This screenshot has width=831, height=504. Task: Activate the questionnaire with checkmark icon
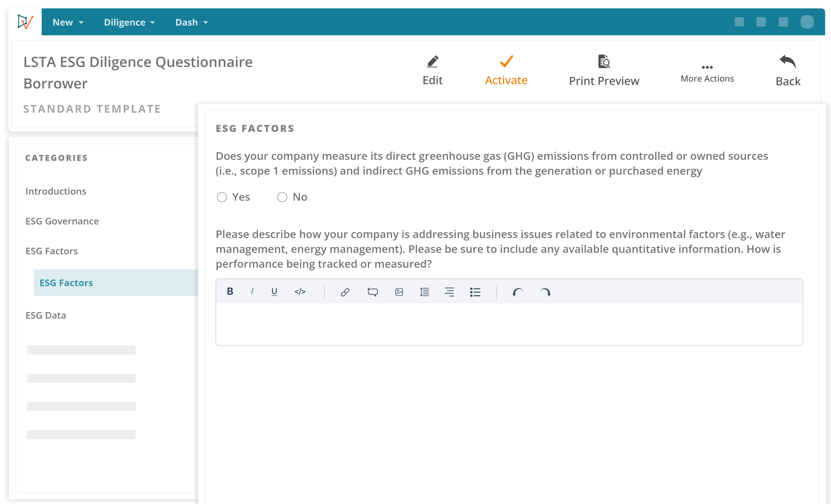[x=506, y=61]
